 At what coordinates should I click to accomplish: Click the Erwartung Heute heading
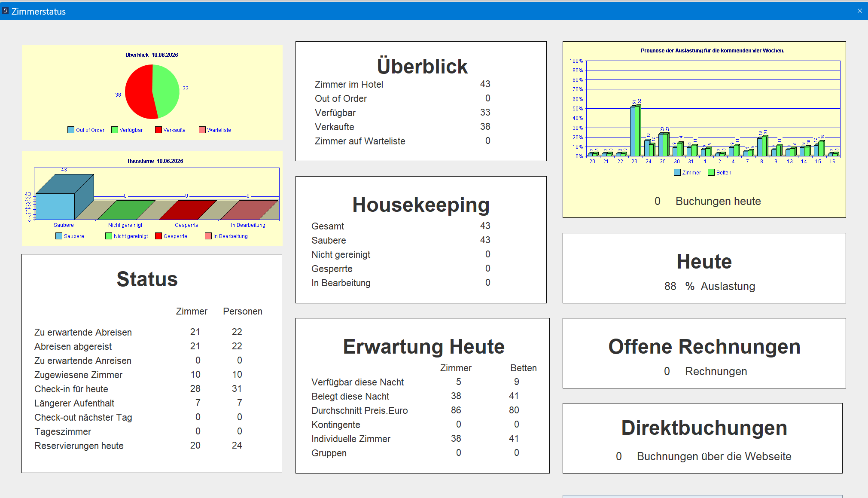pyautogui.click(x=423, y=346)
